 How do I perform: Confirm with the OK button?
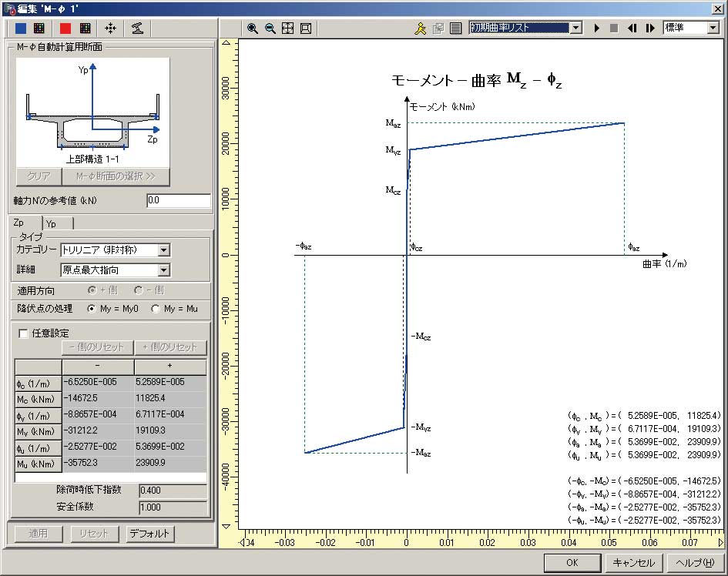click(572, 563)
